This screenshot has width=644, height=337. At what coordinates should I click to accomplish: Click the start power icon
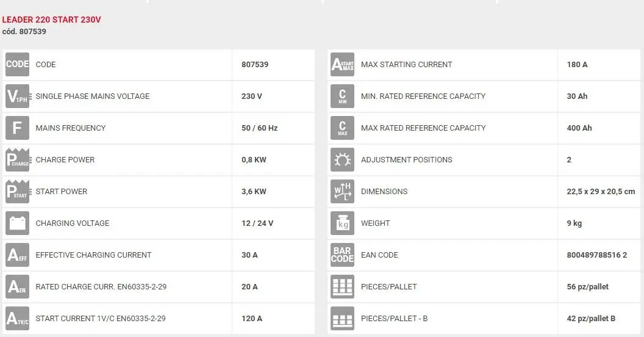pos(17,191)
